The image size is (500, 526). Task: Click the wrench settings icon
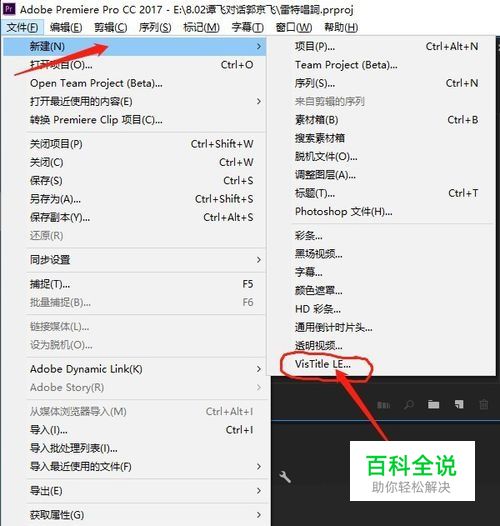coord(285,476)
